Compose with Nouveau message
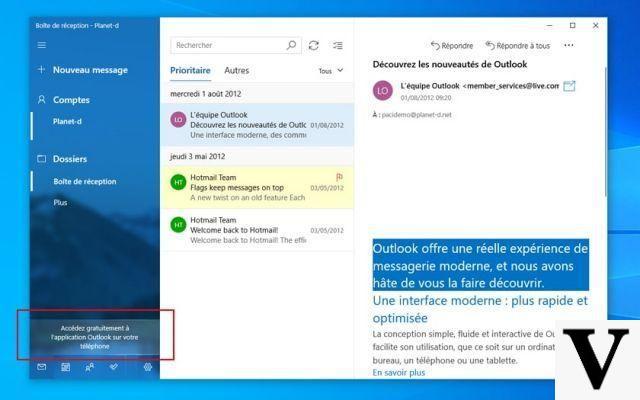640x400 pixels. [90, 70]
